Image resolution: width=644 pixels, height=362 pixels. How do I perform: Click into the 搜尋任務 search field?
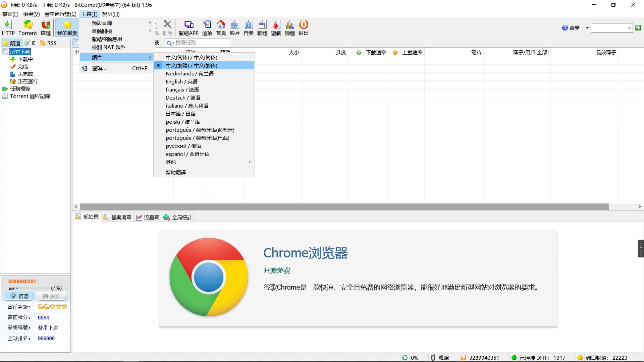click(x=202, y=43)
